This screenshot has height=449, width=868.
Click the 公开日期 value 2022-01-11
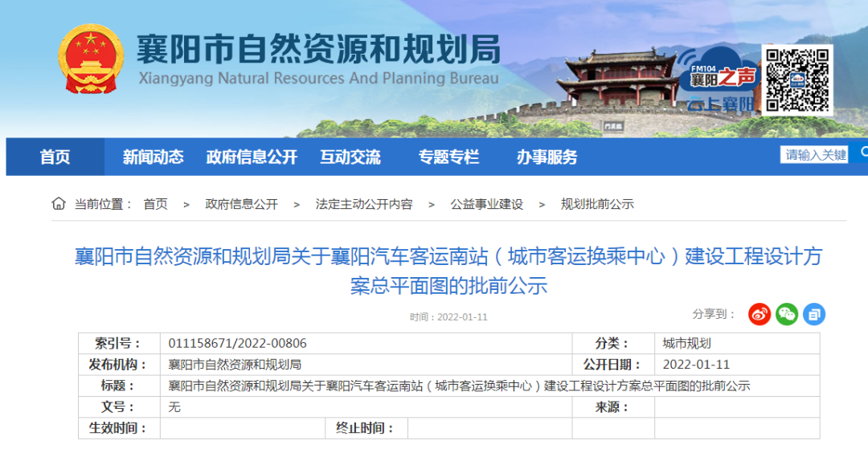click(x=696, y=365)
